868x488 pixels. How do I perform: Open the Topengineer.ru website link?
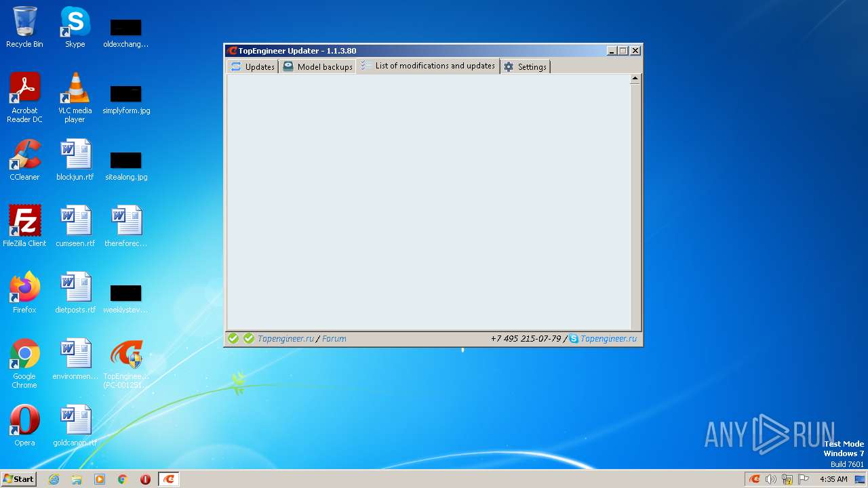click(285, 339)
